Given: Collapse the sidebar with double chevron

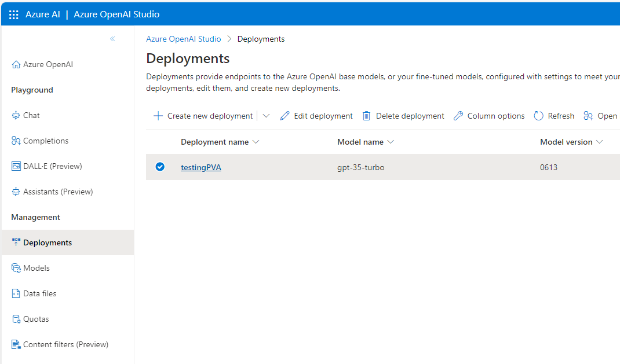Looking at the screenshot, I should click(112, 39).
